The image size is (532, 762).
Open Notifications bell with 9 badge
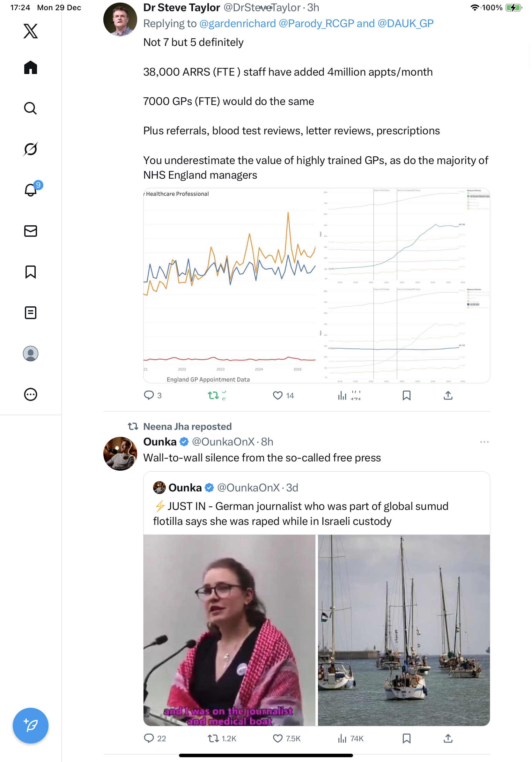[x=31, y=190]
